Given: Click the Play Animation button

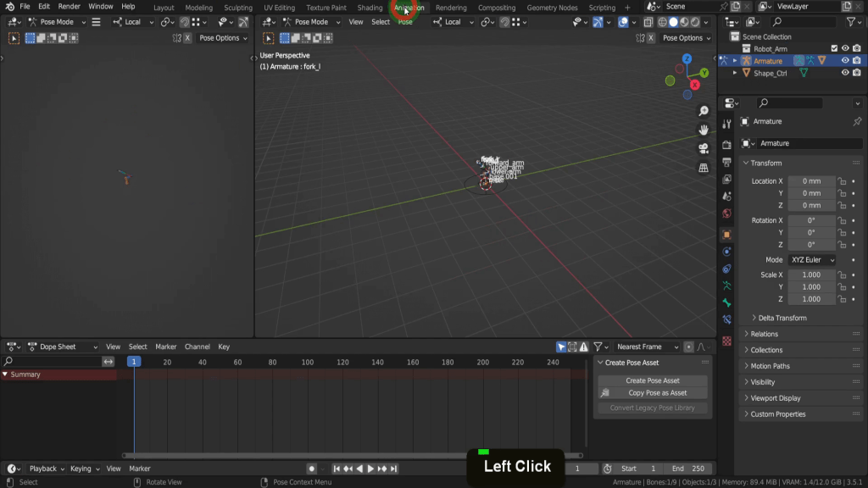Looking at the screenshot, I should tap(370, 469).
